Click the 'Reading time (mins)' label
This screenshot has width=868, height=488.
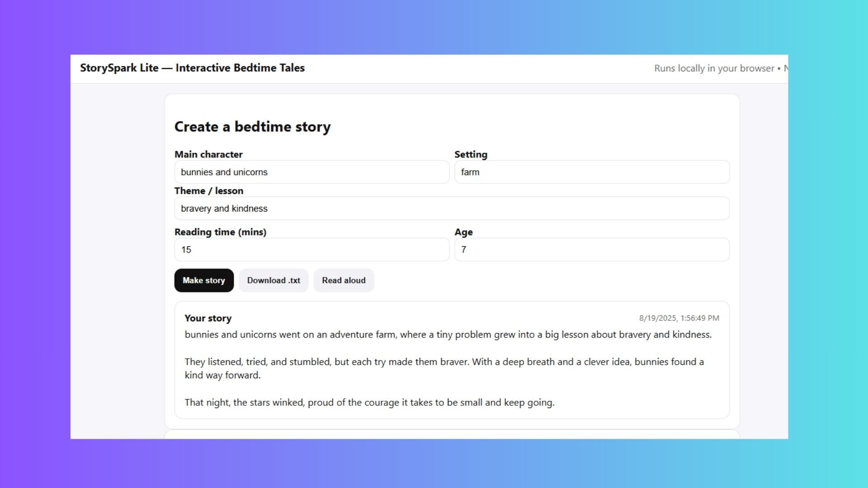(x=220, y=232)
